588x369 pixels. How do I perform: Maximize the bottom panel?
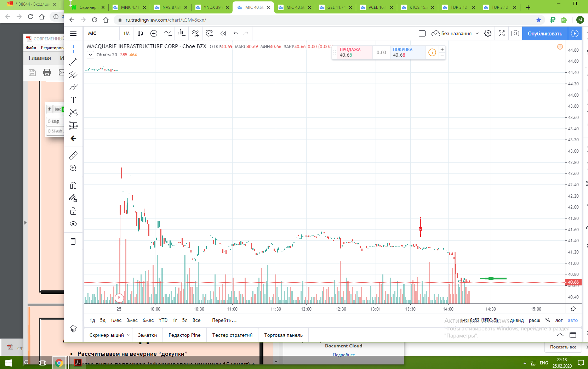coord(573,335)
